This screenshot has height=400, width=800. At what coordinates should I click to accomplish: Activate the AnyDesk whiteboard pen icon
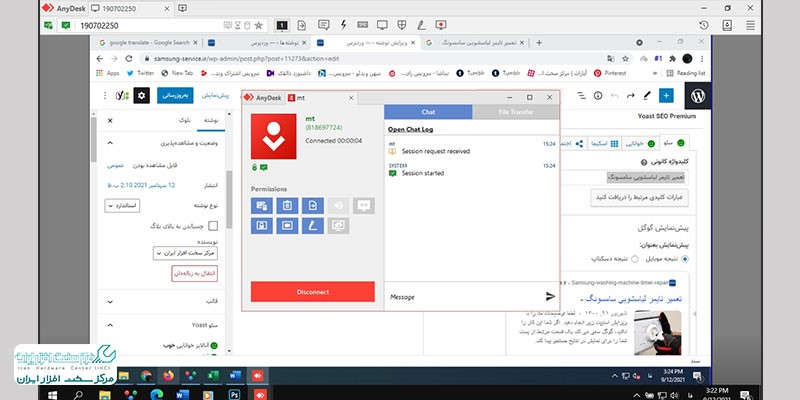[x=421, y=25]
